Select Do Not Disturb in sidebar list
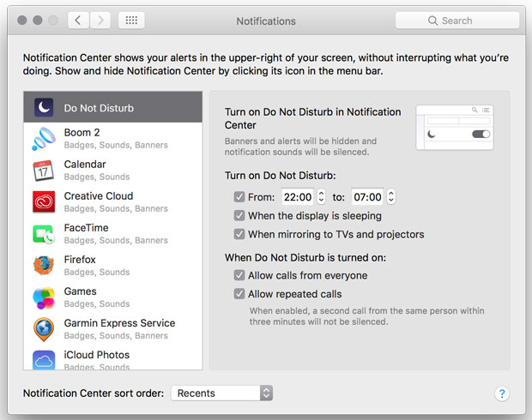The height and width of the screenshot is (420, 532). [x=113, y=107]
